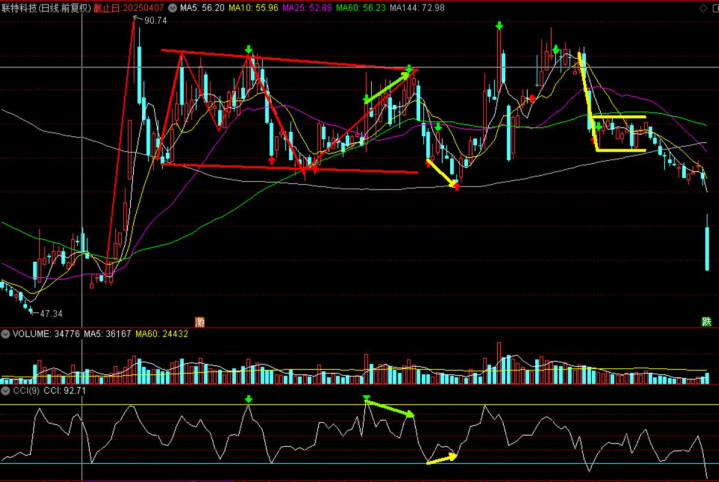Click the orange 激 badge on the time axis

[199, 322]
